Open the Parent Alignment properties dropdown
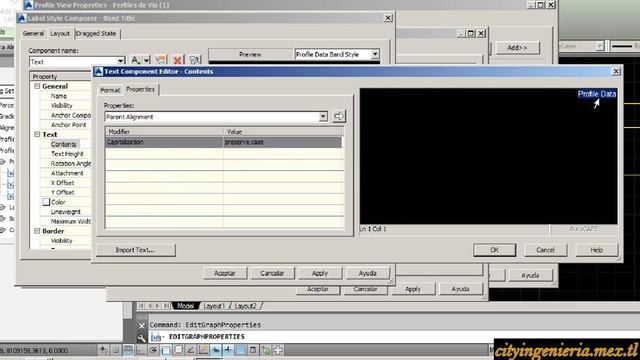The width and height of the screenshot is (640, 360). [x=323, y=117]
